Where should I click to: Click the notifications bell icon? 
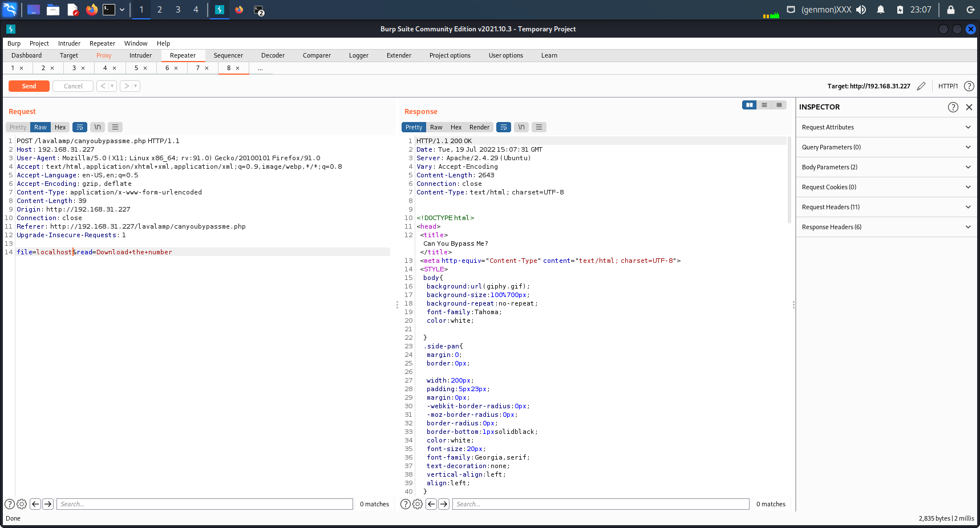tap(881, 10)
